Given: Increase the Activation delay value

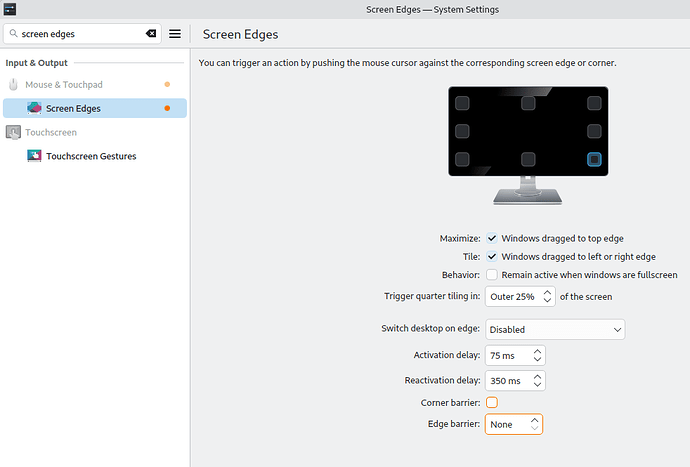Looking at the screenshot, I should 537,352.
